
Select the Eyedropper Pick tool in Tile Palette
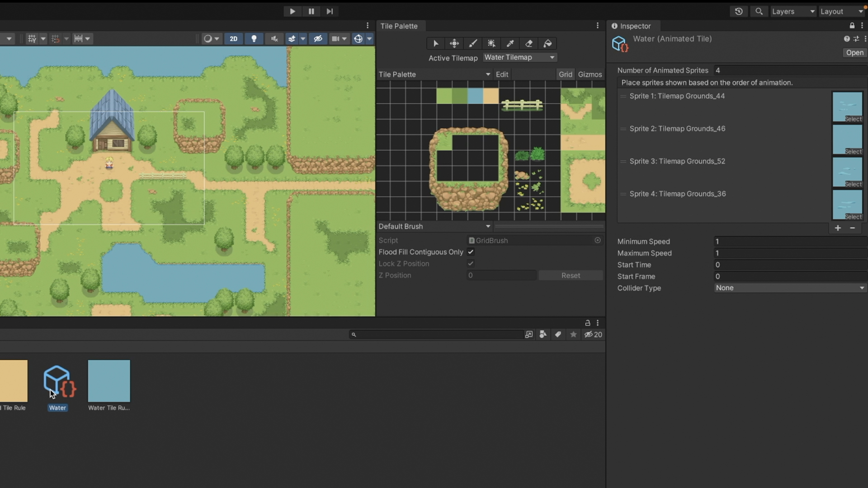(x=510, y=43)
